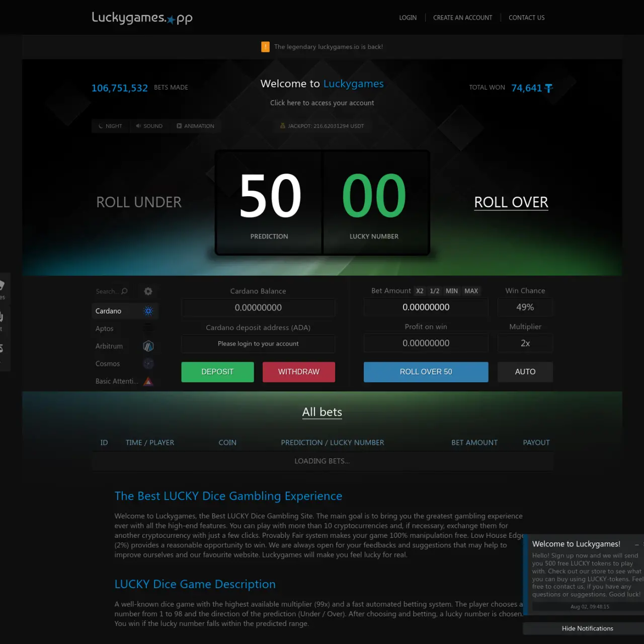Image resolution: width=644 pixels, height=644 pixels.
Task: Click PREDICTION / LUCKY NUMBER column header
Action: tap(333, 443)
